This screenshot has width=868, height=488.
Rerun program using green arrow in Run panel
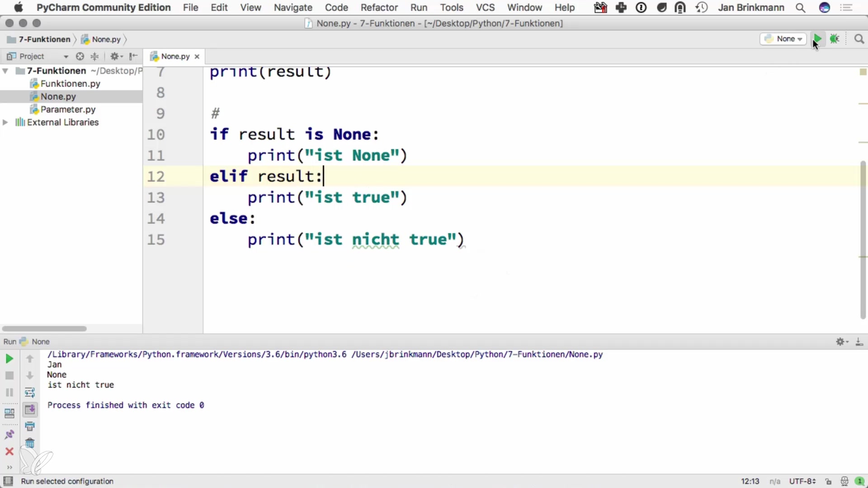coord(9,359)
